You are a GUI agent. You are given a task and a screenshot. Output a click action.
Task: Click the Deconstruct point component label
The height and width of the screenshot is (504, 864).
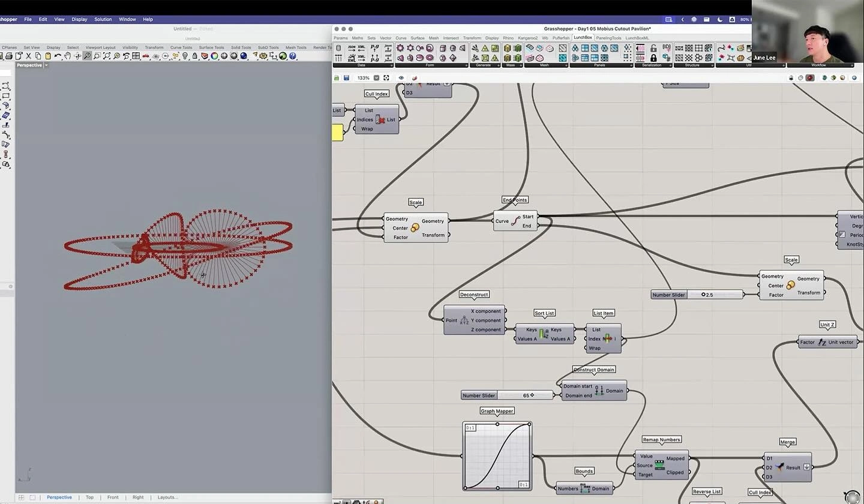tap(474, 294)
